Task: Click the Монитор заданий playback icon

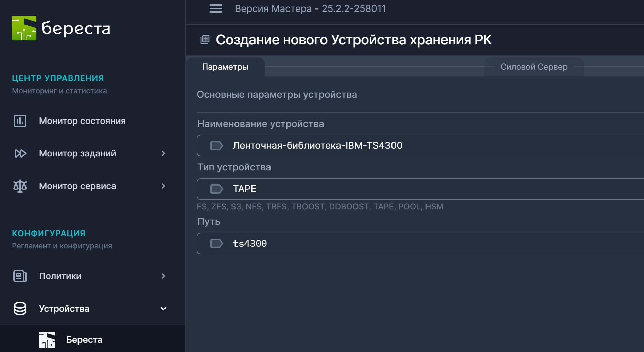Action: click(20, 153)
